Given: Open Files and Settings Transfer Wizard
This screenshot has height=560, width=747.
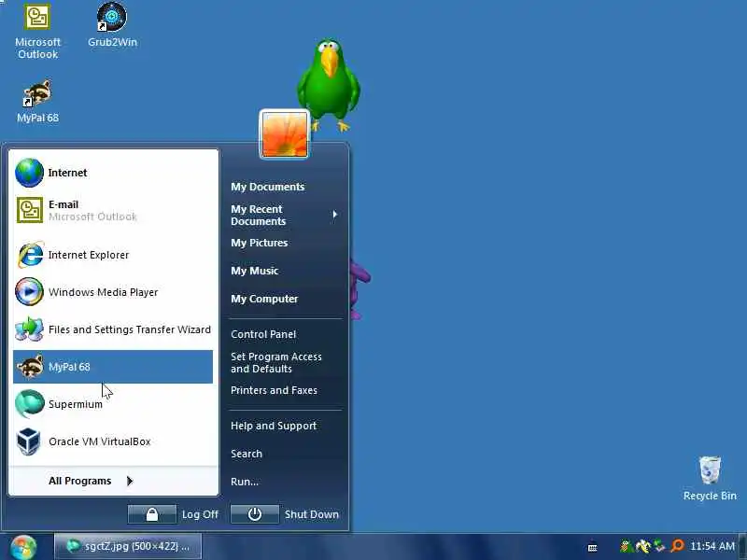Looking at the screenshot, I should (112, 329).
